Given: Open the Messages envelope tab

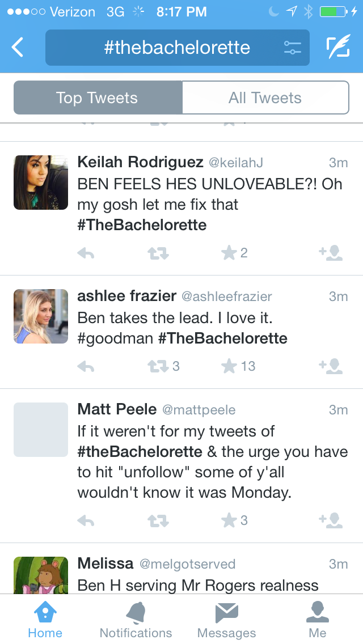Looking at the screenshot, I should (x=226, y=619).
